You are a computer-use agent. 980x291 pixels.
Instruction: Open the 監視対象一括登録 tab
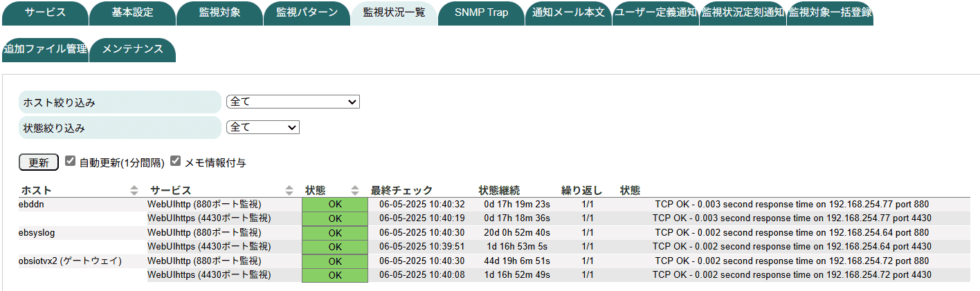click(x=830, y=13)
